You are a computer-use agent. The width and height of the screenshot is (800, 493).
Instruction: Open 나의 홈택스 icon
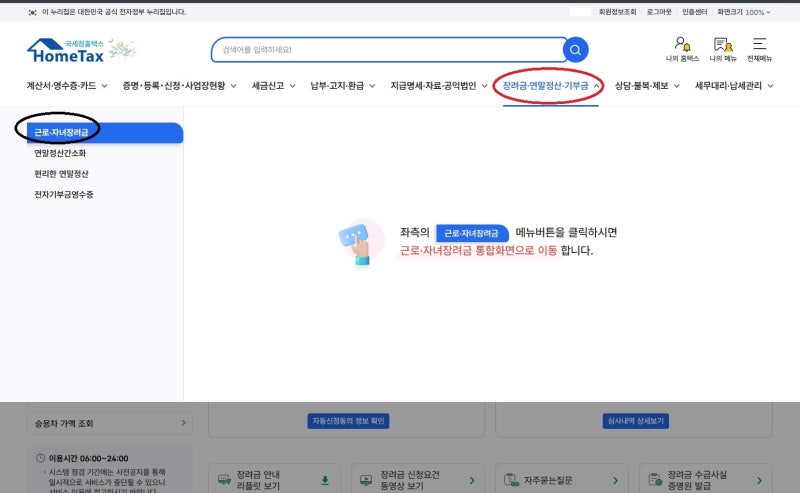(x=682, y=49)
